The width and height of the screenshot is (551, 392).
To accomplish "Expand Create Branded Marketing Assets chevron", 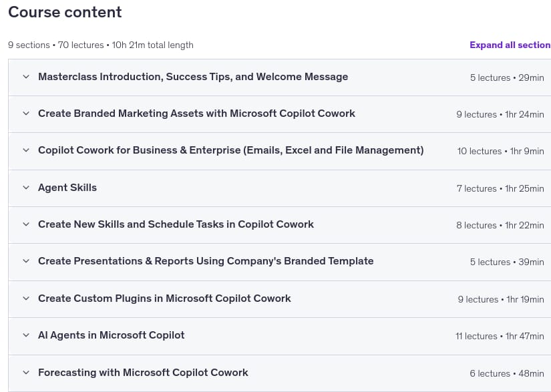I will [26, 114].
